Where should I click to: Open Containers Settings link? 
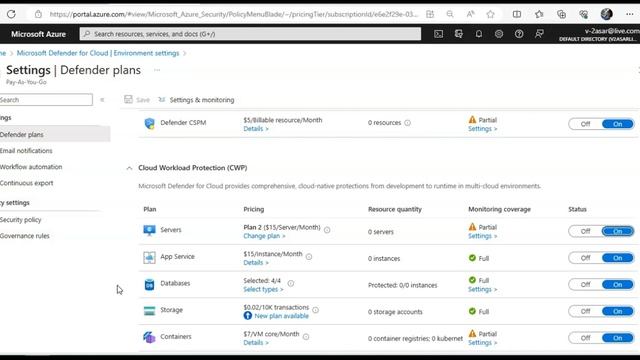point(482,343)
